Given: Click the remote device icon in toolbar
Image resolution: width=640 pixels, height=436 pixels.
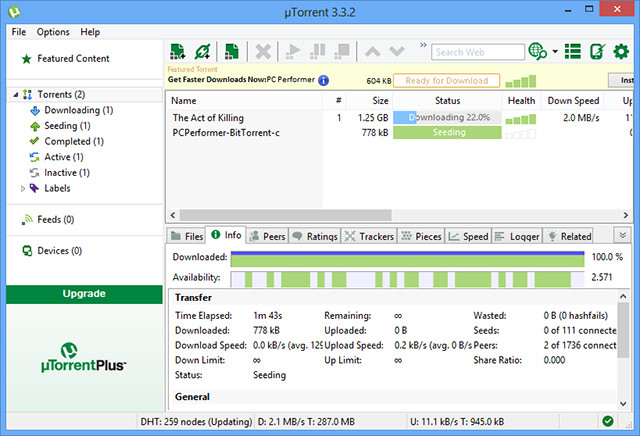Looking at the screenshot, I should (x=597, y=51).
